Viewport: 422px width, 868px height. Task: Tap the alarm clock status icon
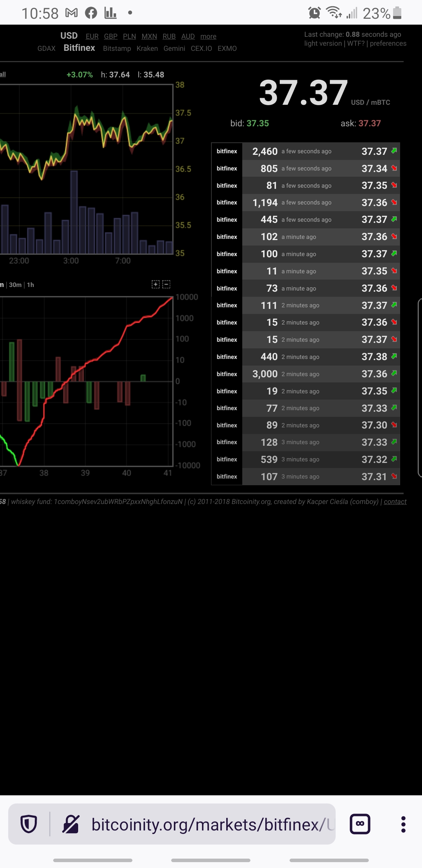coord(315,13)
